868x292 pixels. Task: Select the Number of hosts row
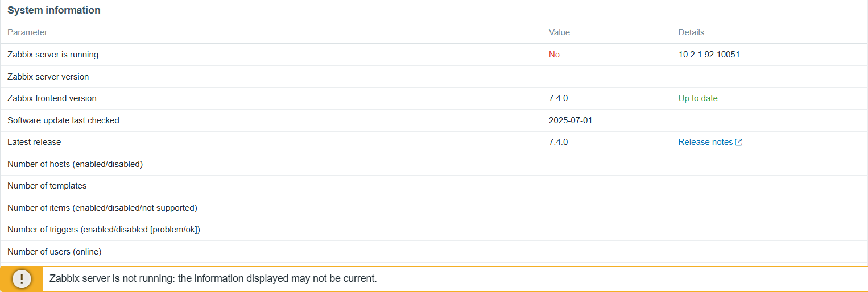tap(434, 164)
